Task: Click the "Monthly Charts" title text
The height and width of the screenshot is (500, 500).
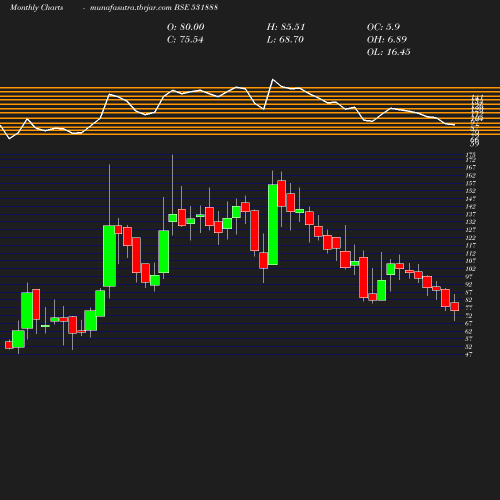Action: [37, 7]
